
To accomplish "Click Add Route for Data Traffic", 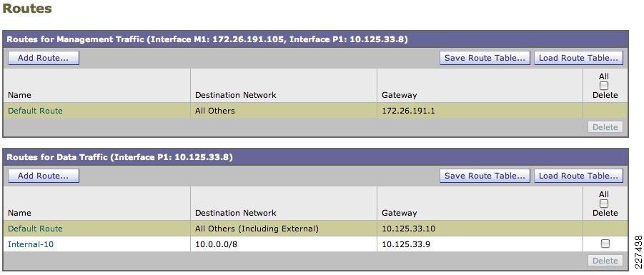I will click(44, 176).
